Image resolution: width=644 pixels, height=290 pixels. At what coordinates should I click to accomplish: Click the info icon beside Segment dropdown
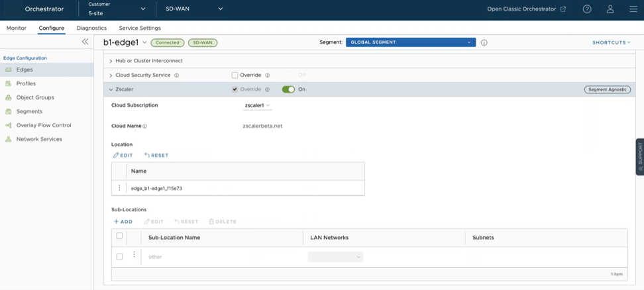(484, 42)
